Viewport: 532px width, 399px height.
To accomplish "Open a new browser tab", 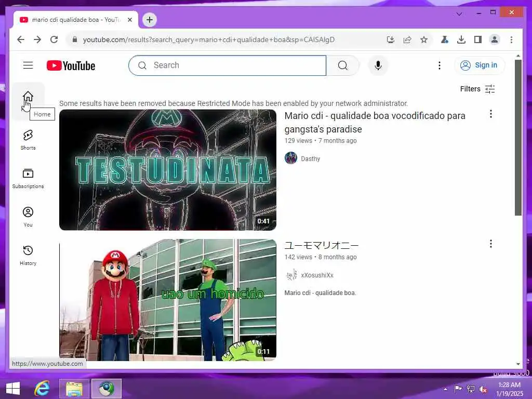I will (150, 20).
